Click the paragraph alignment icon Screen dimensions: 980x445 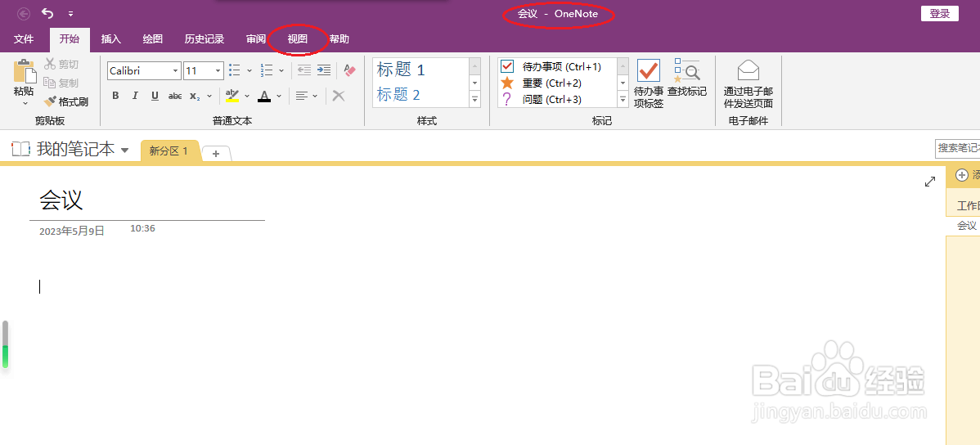[x=302, y=96]
